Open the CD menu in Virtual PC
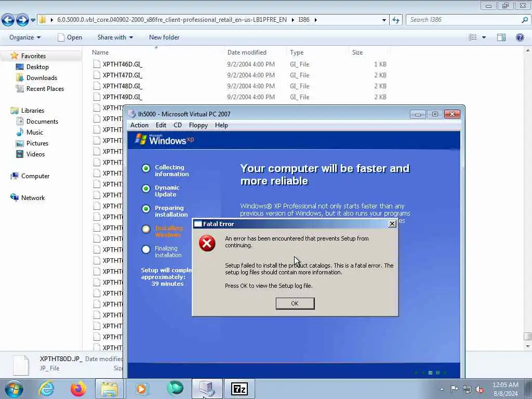 (x=178, y=125)
